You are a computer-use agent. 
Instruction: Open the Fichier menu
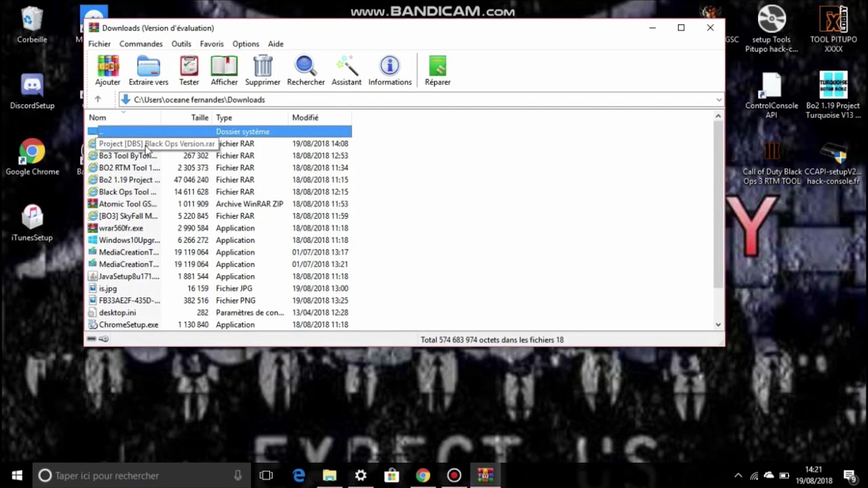[99, 43]
